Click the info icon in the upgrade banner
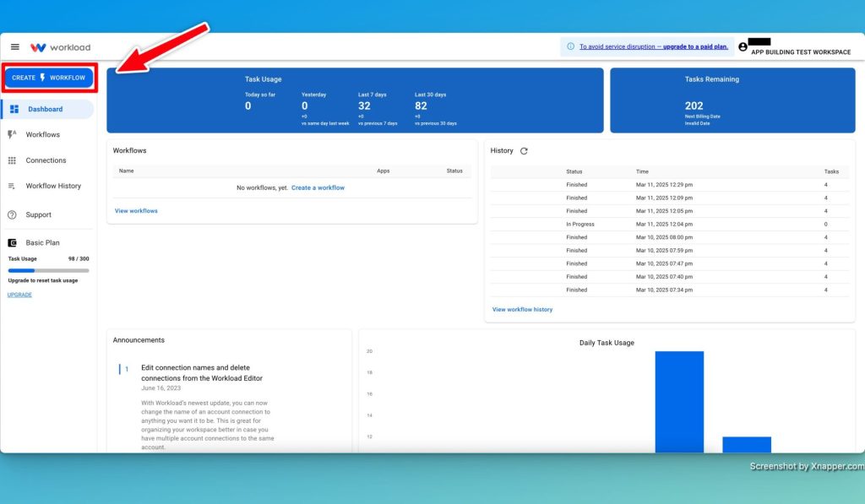The width and height of the screenshot is (865, 504). tap(570, 46)
